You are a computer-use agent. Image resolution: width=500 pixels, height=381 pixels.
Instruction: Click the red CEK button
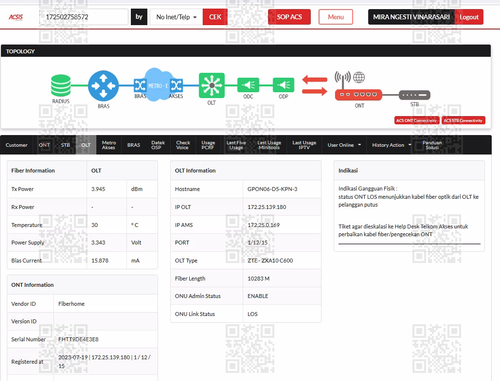pyautogui.click(x=215, y=17)
